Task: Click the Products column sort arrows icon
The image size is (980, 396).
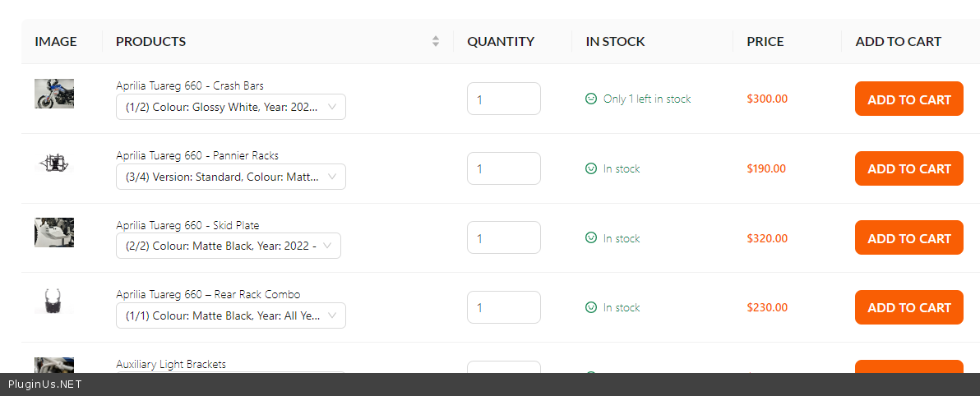Action: tap(436, 41)
